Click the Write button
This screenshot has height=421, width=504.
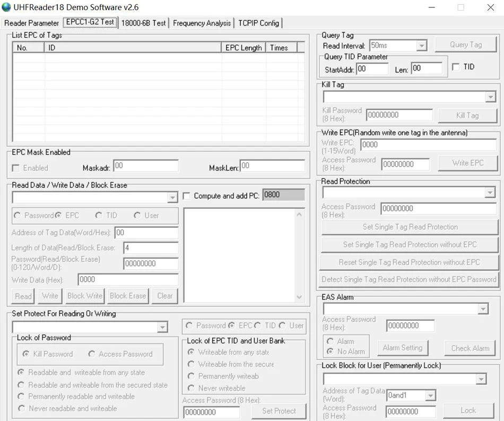point(50,296)
